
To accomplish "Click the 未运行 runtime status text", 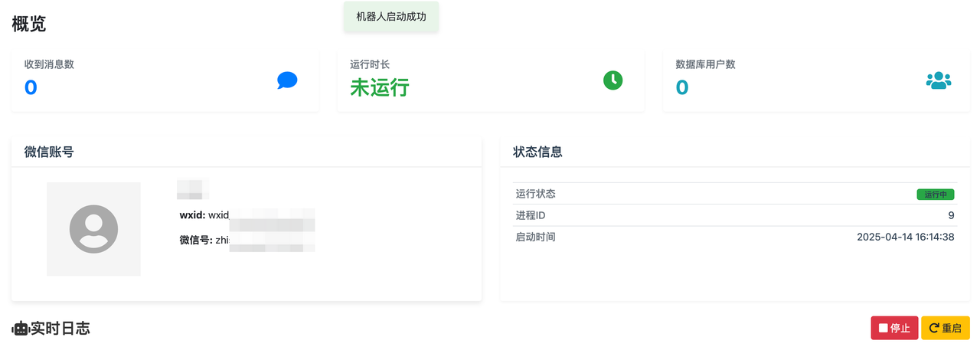I will point(380,88).
